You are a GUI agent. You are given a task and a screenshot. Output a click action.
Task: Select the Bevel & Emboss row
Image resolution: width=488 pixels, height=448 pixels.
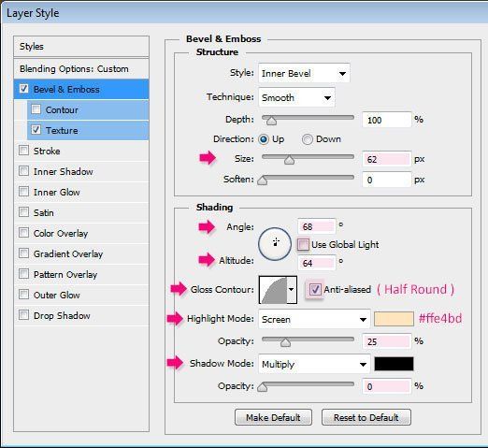[81, 89]
